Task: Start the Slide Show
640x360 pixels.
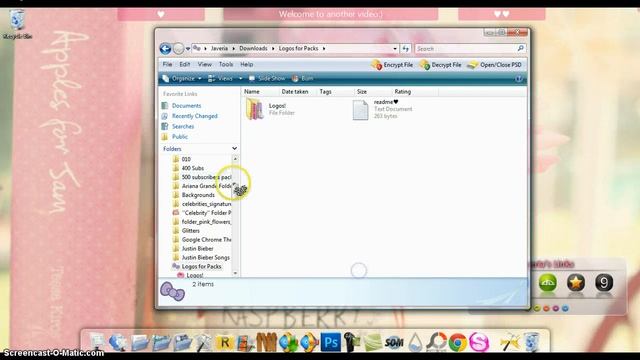Action: click(267, 78)
